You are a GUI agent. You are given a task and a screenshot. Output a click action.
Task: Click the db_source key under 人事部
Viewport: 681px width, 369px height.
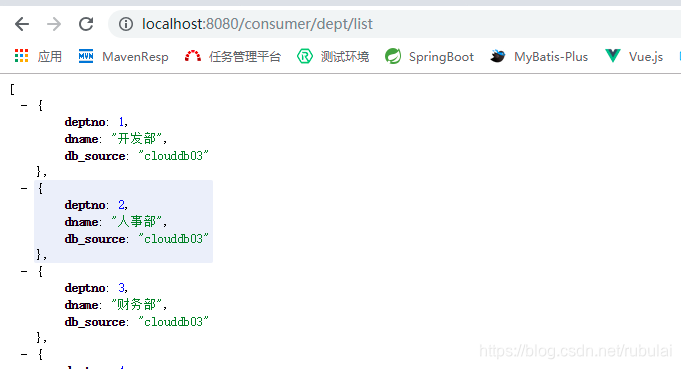pos(95,239)
